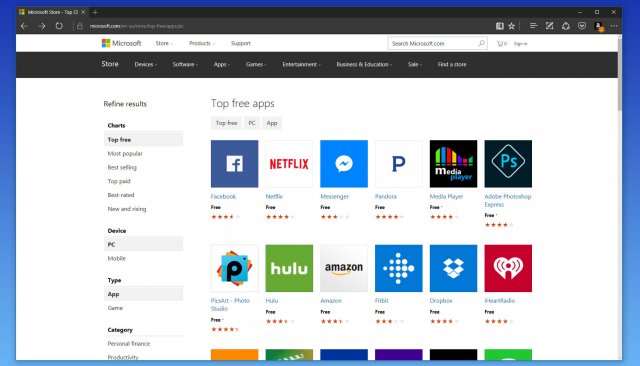Image resolution: width=640 pixels, height=366 pixels.
Task: Open the Support link
Action: (240, 43)
